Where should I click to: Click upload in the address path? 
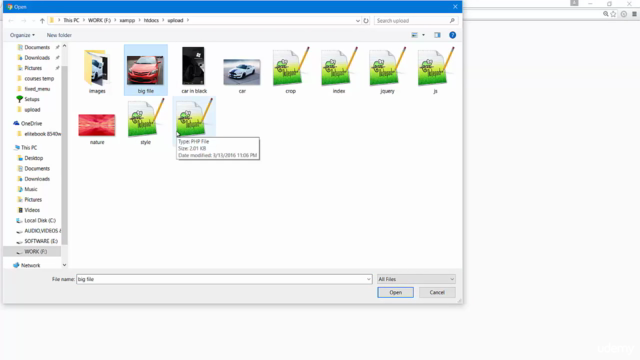pos(175,20)
